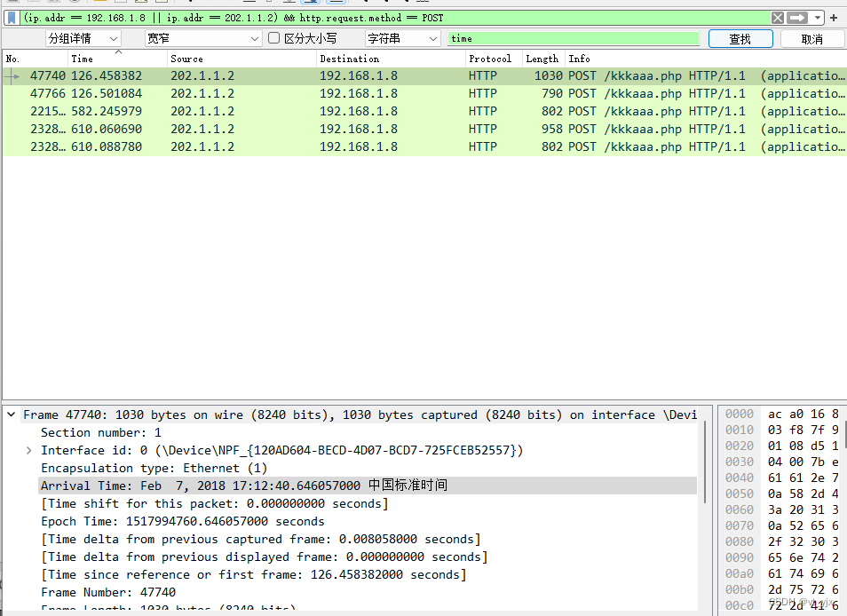Sort by the Length column header
The image size is (847, 616).
[x=543, y=59]
